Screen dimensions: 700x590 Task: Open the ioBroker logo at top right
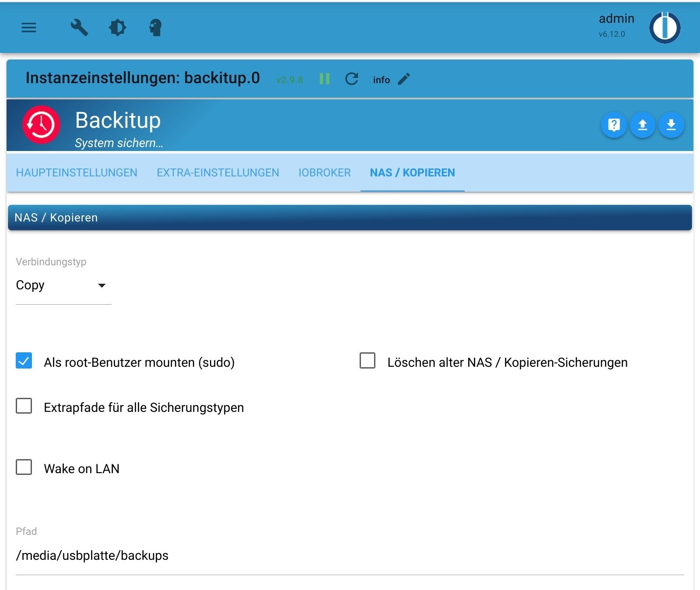pyautogui.click(x=665, y=28)
